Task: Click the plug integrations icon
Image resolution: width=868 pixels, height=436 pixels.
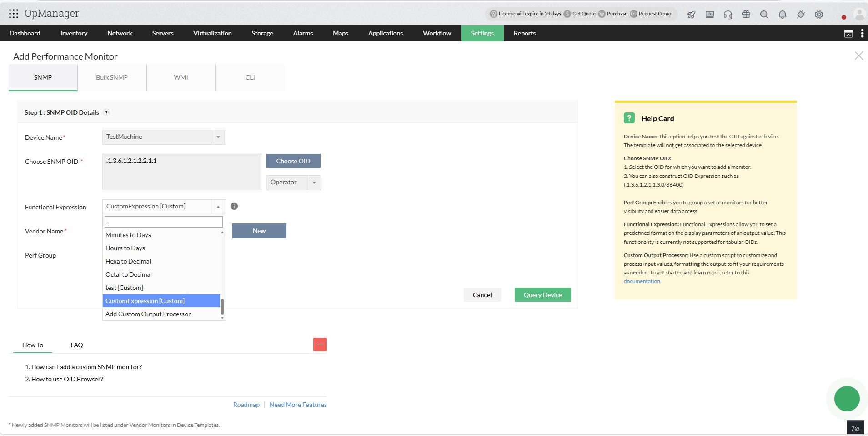Action: click(x=801, y=15)
